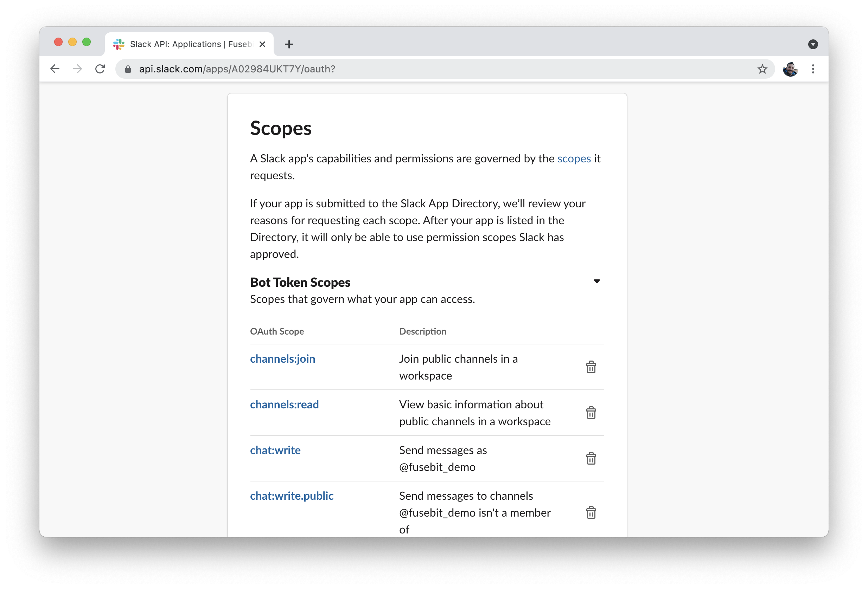The width and height of the screenshot is (868, 589).
Task: Collapse the Bot Token Scopes section
Action: point(596,281)
